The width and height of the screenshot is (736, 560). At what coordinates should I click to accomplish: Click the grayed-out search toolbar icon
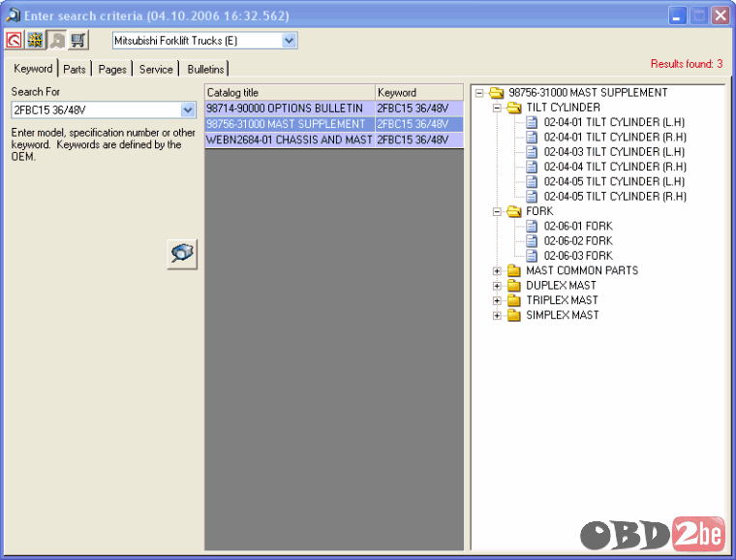point(57,40)
